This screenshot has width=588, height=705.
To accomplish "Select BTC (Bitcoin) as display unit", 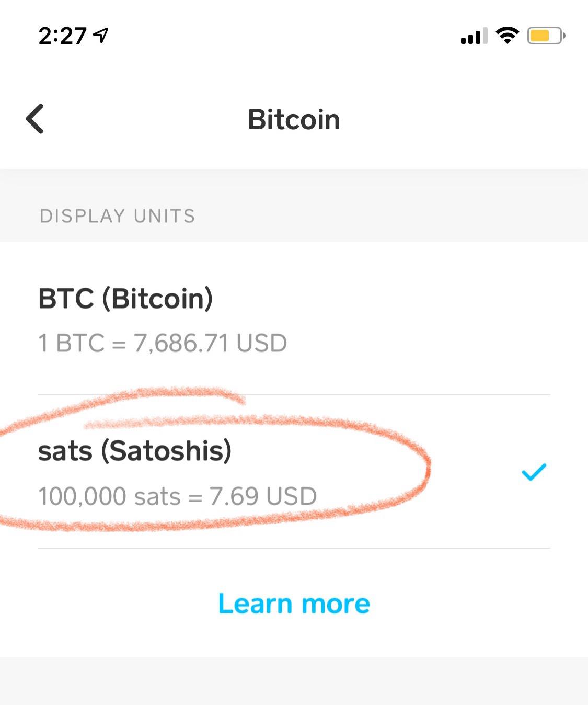I will [125, 299].
